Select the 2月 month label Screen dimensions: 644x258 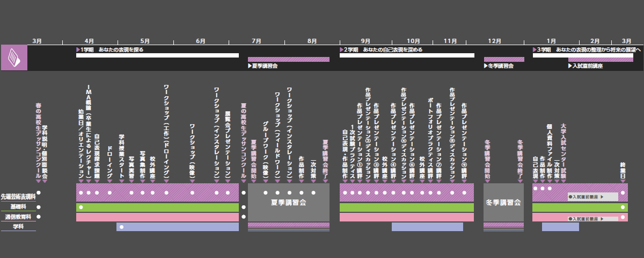click(595, 41)
